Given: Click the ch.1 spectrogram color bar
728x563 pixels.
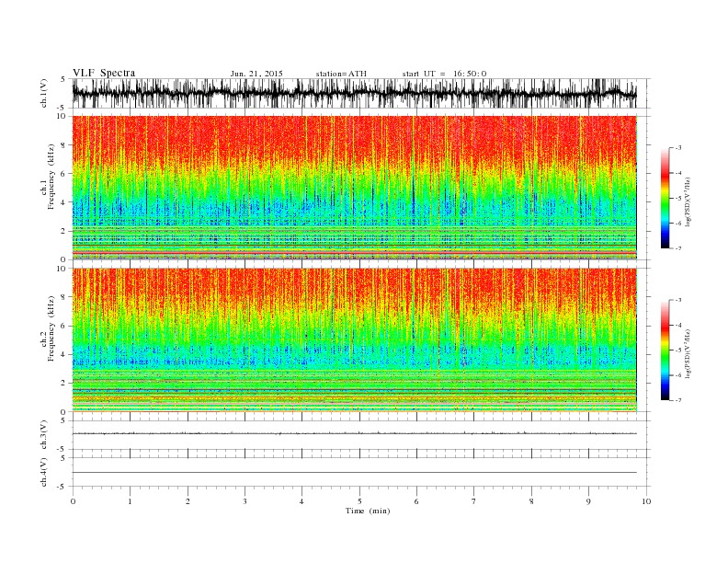Looking at the screenshot, I should pos(665,198).
